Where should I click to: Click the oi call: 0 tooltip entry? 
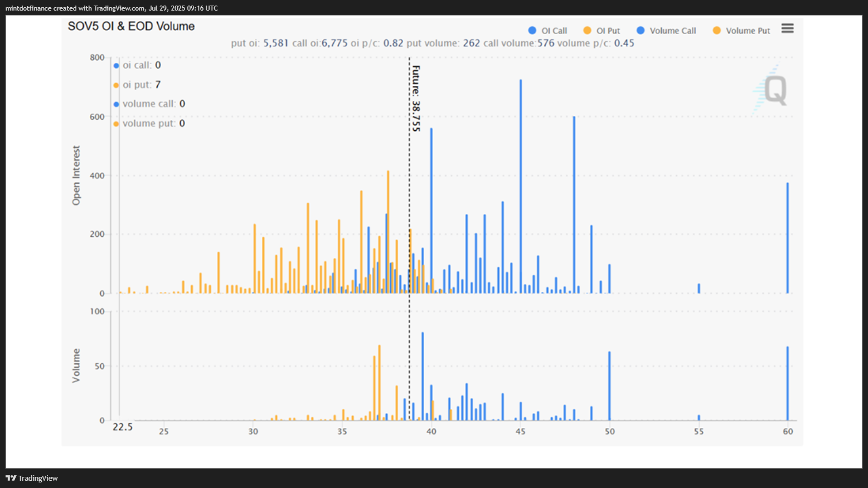click(137, 65)
